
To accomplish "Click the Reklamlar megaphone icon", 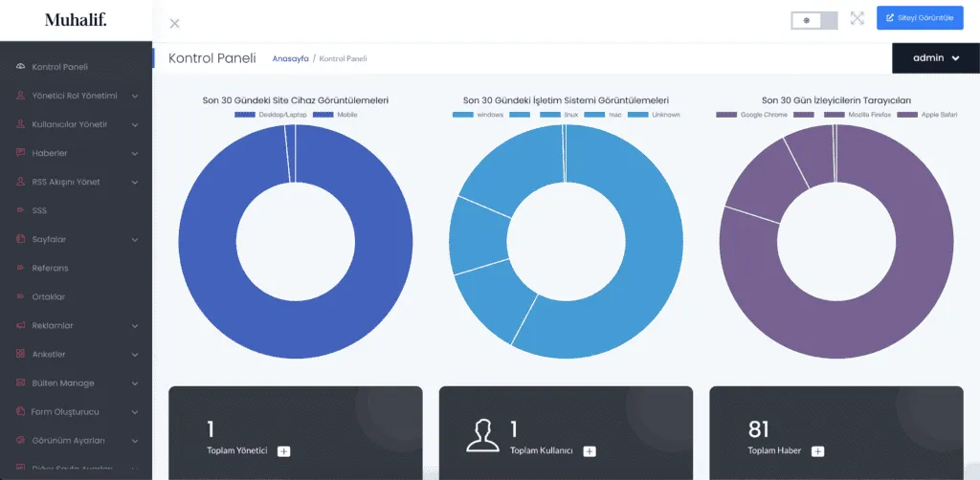I will [x=21, y=325].
